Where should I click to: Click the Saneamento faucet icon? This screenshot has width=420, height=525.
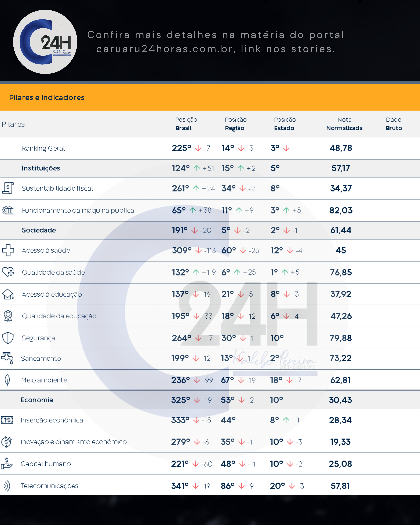coord(8,358)
